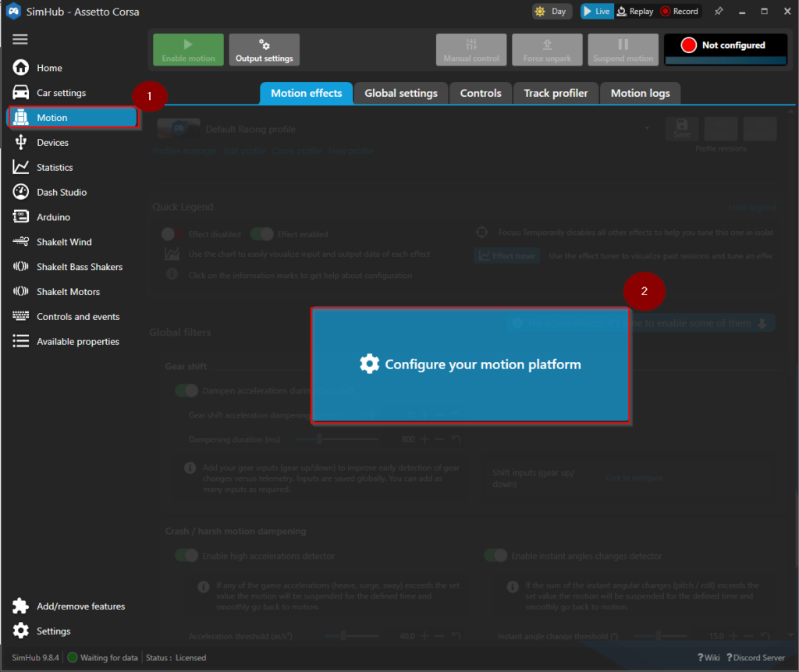Increase Dampening duration with the plus button
The width and height of the screenshot is (799, 672).
[424, 439]
